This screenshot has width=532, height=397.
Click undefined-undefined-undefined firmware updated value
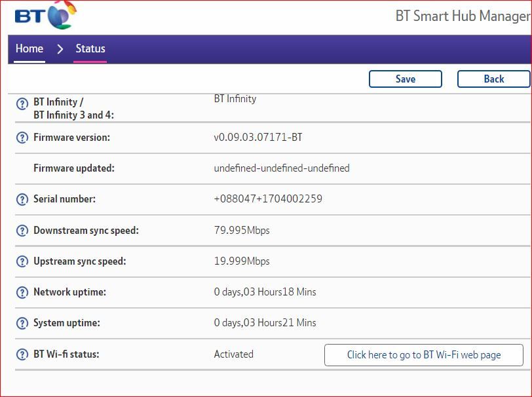click(x=282, y=168)
